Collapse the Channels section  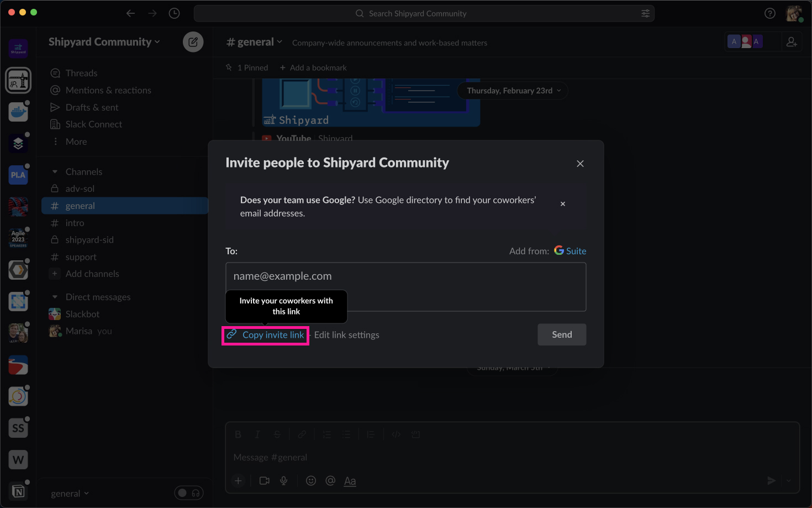[x=55, y=172]
